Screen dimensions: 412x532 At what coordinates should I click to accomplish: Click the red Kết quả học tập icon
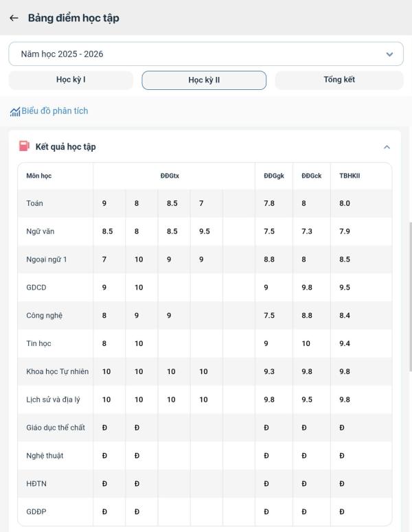click(x=24, y=146)
